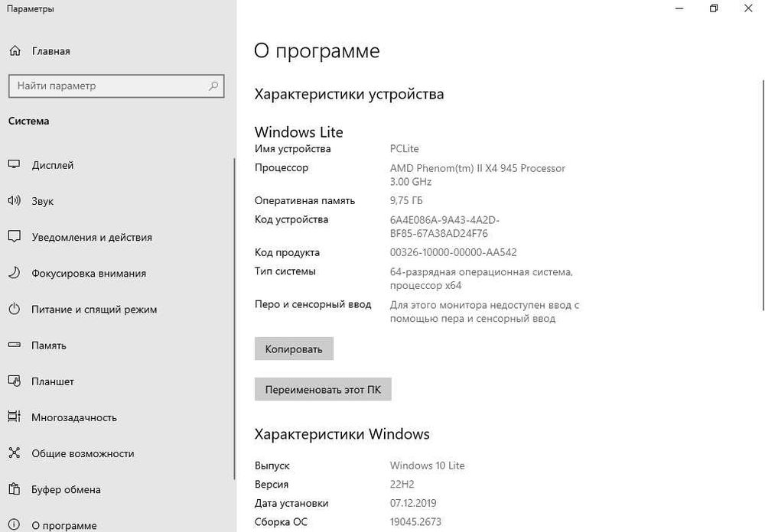Screen dimensions: 765x532
Task: Click Характеристики устройства heading
Action: [349, 94]
